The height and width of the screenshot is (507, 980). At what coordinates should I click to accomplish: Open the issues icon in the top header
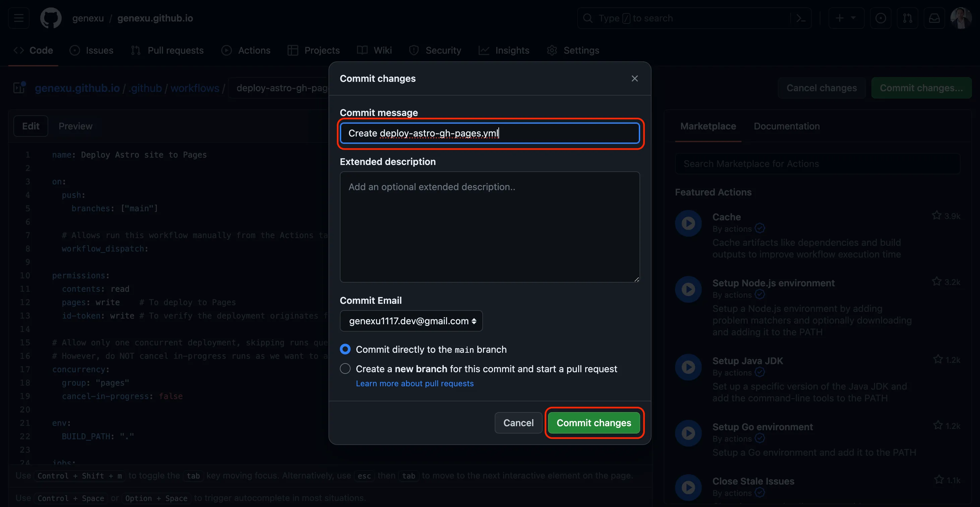880,18
